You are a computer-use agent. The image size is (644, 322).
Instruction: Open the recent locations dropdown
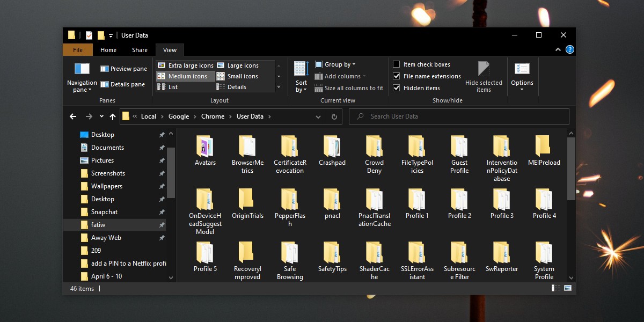[101, 116]
